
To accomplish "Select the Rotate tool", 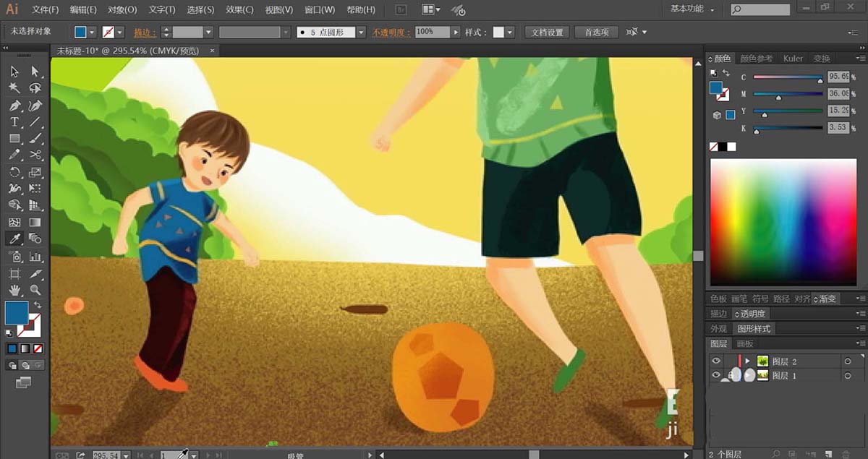I will tap(14, 172).
